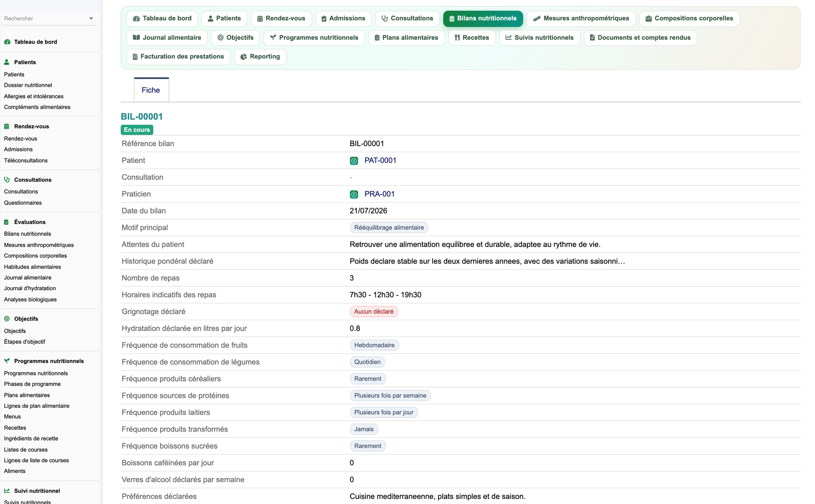
Task: Click the Programmes nutritionnels sidebar sprout icon
Action: (7, 361)
